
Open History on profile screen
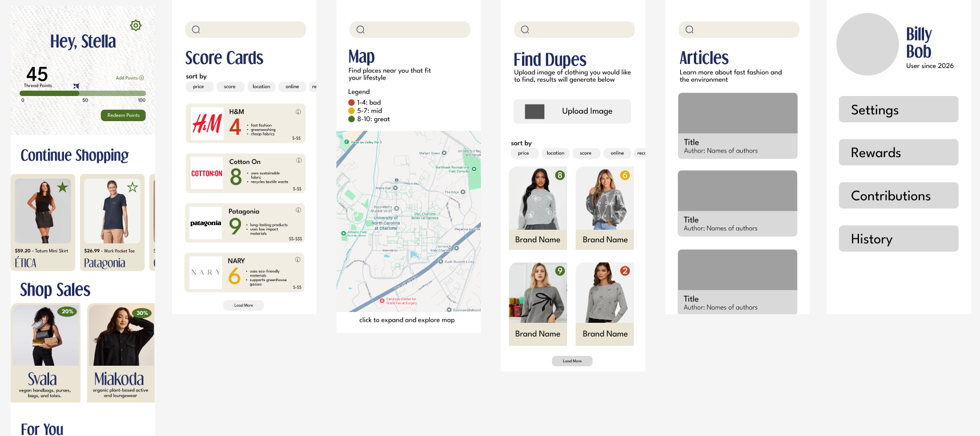point(898,239)
